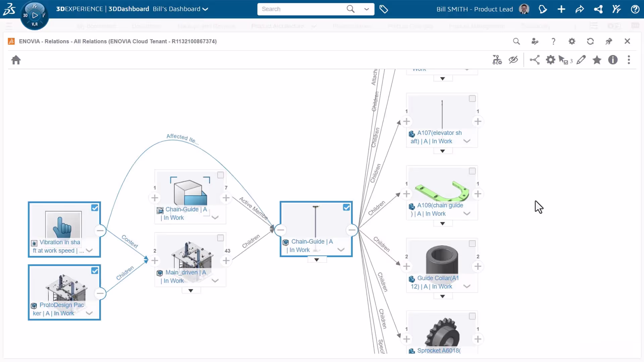Open the 3DEXPERIENCE compass
This screenshot has height=362, width=644.
35,15
